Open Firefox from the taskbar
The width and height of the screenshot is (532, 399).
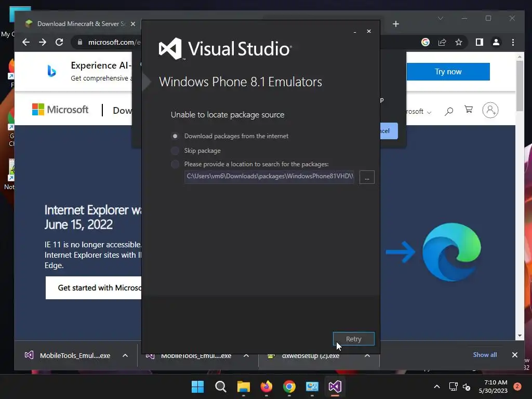pos(267,387)
